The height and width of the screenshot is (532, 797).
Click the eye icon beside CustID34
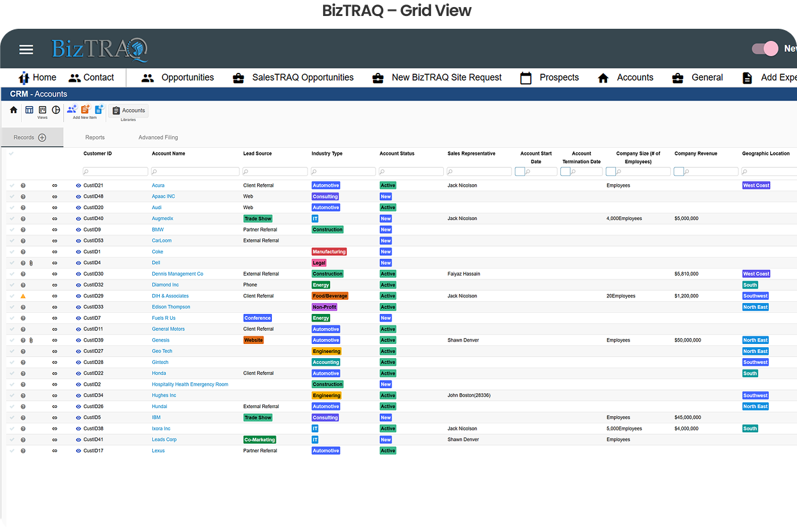point(79,396)
